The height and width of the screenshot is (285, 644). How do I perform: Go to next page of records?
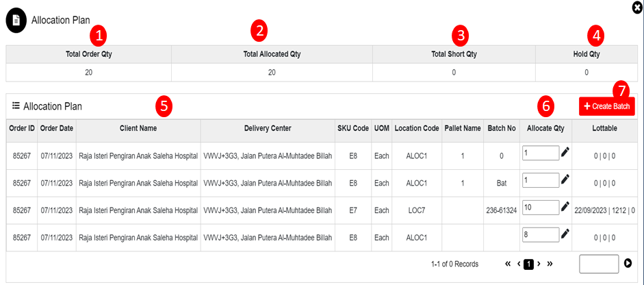coord(539,264)
